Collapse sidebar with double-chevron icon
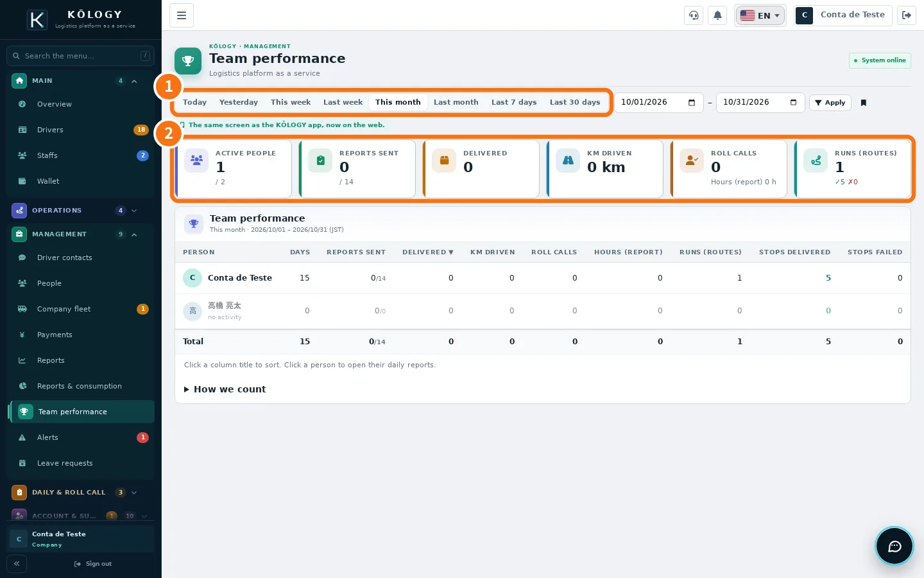924x578 pixels. [17, 564]
